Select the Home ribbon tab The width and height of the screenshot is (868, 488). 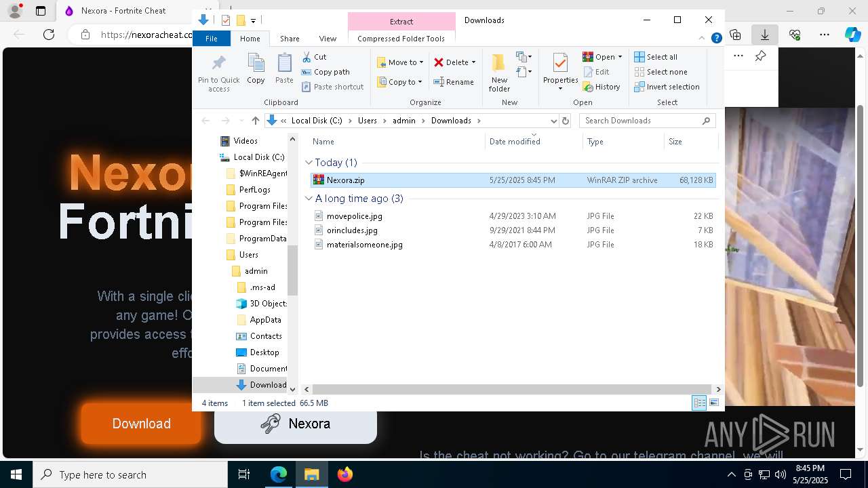click(x=250, y=39)
